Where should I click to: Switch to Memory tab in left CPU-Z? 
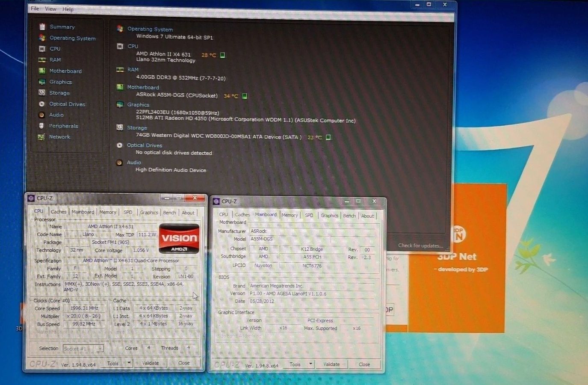click(x=108, y=212)
